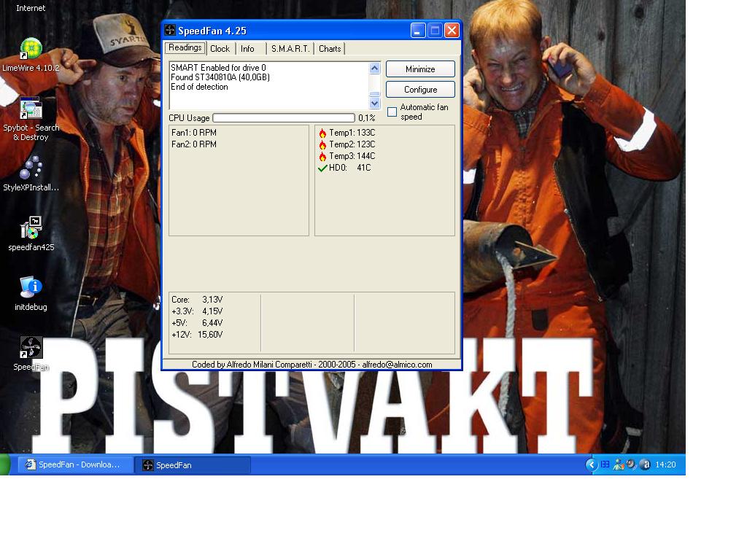Click the 0,1% CPU usage value
This screenshot has height=560, width=747.
[x=367, y=118]
